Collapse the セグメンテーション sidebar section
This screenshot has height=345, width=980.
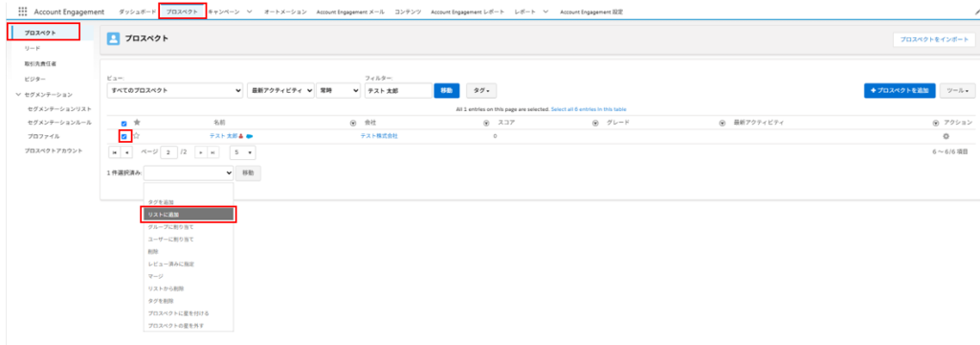18,95
